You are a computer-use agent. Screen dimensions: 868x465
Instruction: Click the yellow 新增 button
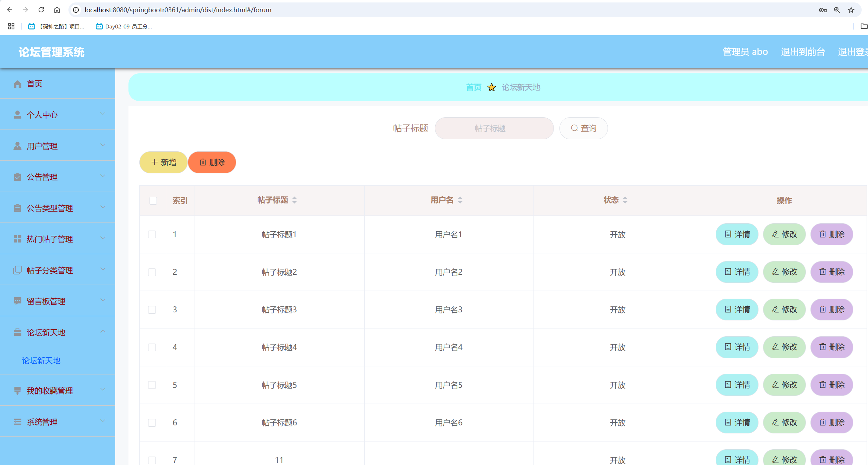(x=163, y=162)
